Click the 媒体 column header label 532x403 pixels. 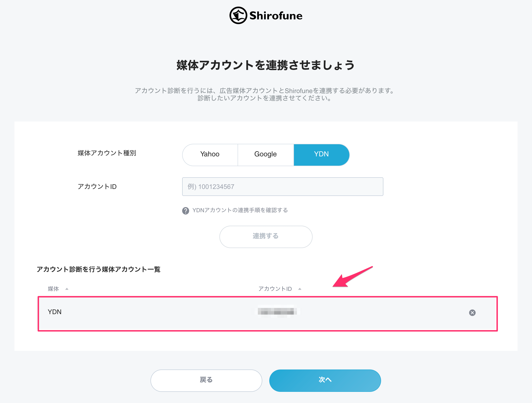[53, 289]
